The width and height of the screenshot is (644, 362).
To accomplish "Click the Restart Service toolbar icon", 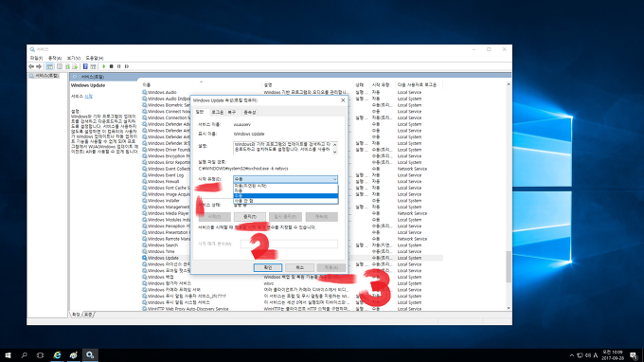I will (127, 66).
